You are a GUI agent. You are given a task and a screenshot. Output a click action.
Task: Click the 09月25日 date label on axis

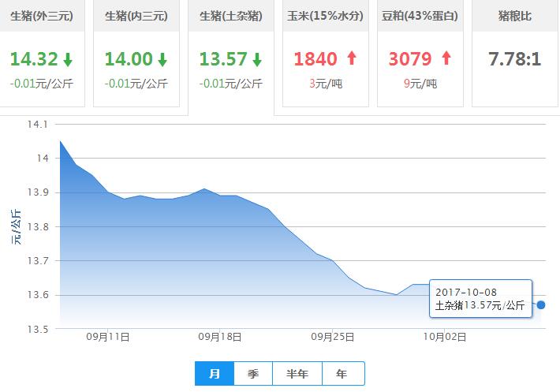click(331, 337)
